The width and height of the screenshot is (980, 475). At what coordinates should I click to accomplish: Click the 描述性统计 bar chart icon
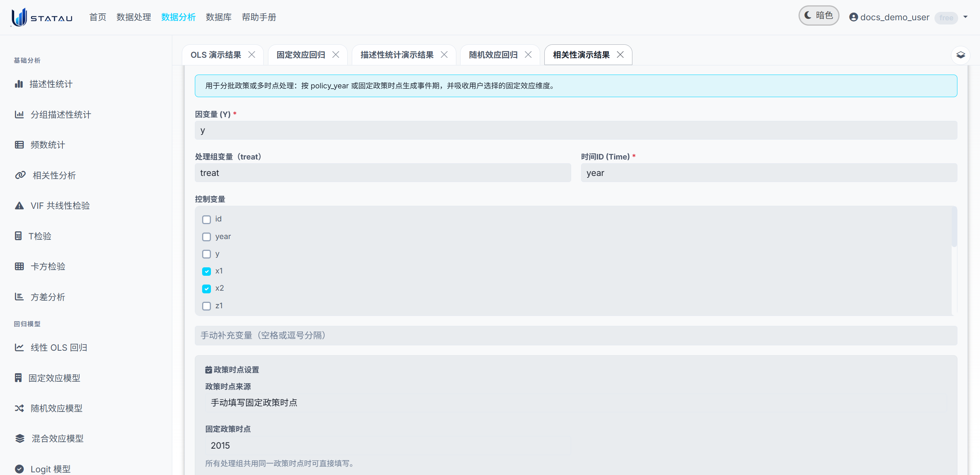[19, 84]
